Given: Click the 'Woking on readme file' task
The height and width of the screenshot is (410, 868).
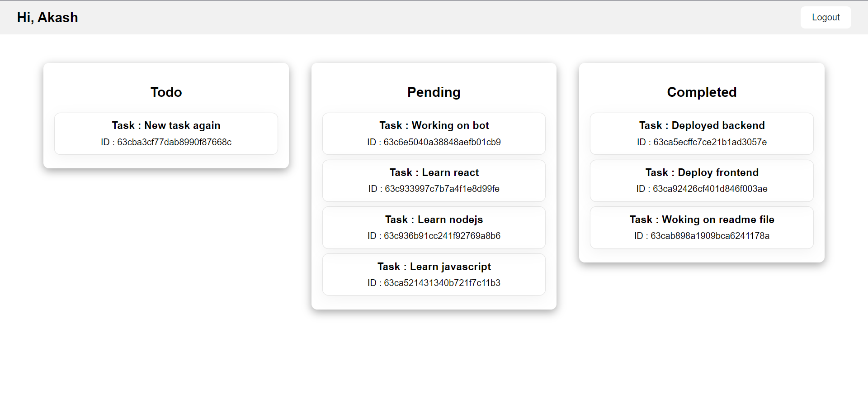Looking at the screenshot, I should point(701,228).
